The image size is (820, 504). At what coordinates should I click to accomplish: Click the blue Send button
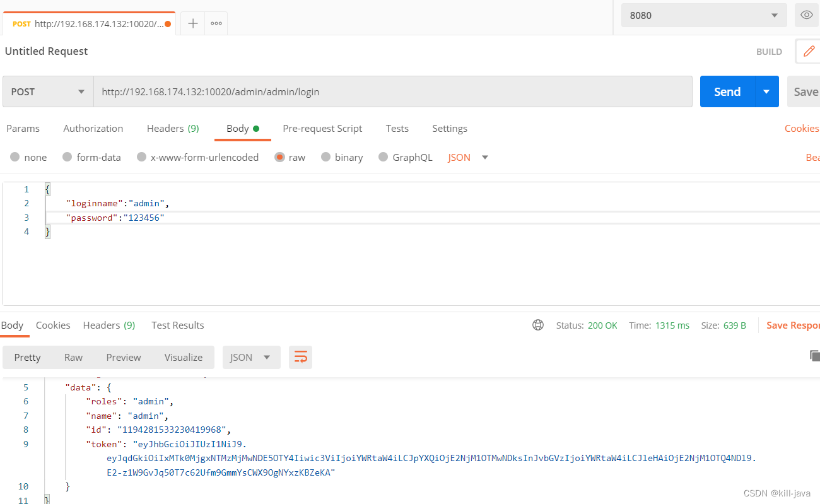(x=727, y=91)
